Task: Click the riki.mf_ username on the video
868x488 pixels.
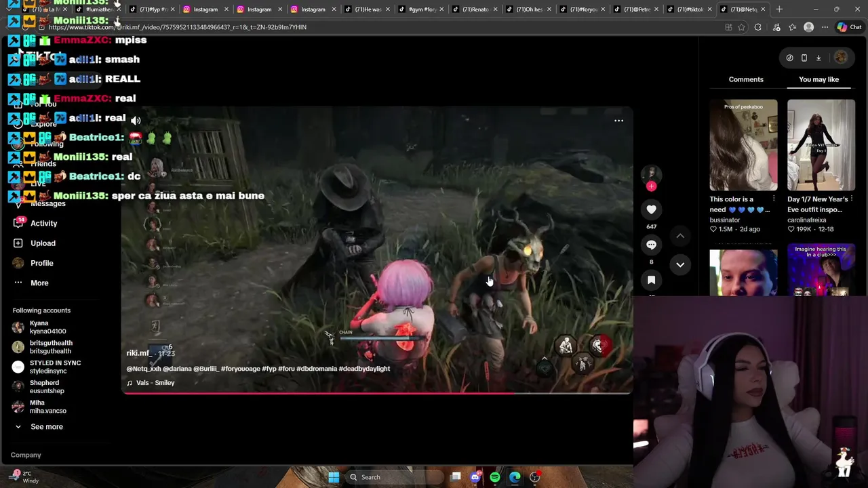Action: pyautogui.click(x=139, y=353)
